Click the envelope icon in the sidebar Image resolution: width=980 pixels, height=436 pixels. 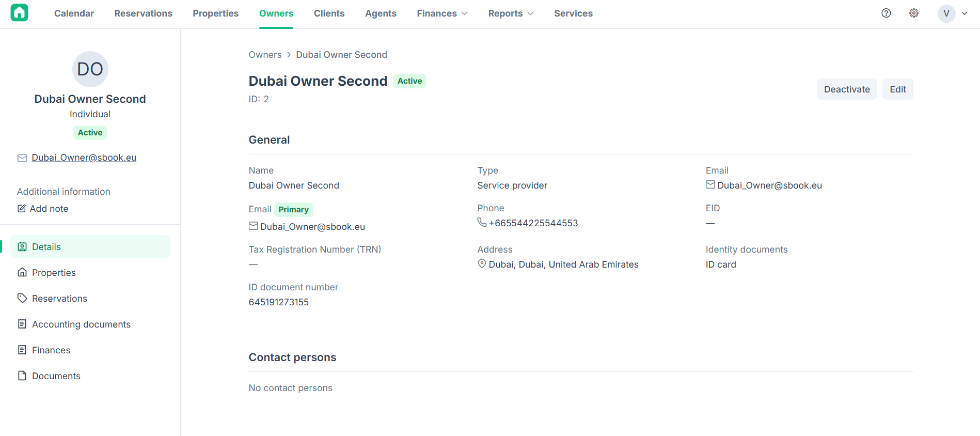click(22, 158)
